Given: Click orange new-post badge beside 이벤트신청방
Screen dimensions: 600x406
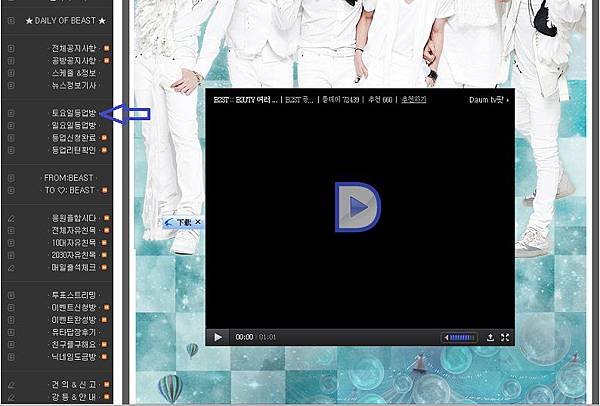Looking at the screenshot, I should point(106,307).
